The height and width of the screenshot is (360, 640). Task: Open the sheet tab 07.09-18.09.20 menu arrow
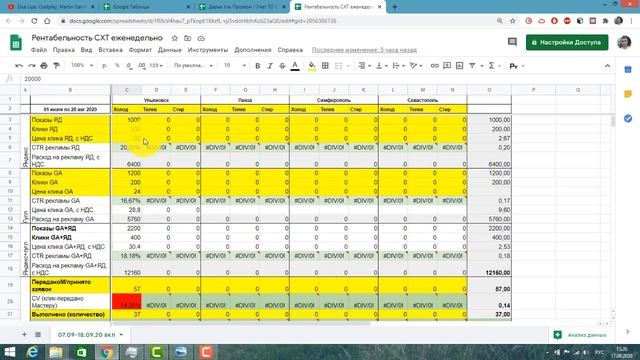tap(121, 335)
